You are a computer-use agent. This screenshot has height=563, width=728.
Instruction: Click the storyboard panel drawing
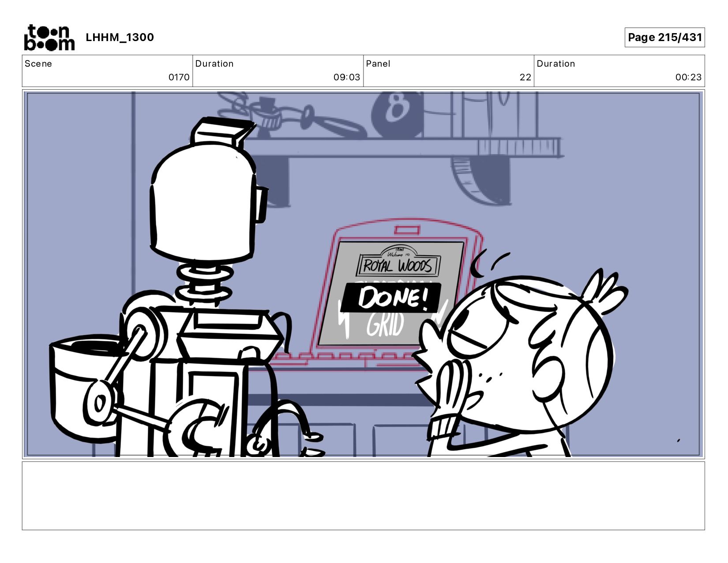point(363,274)
